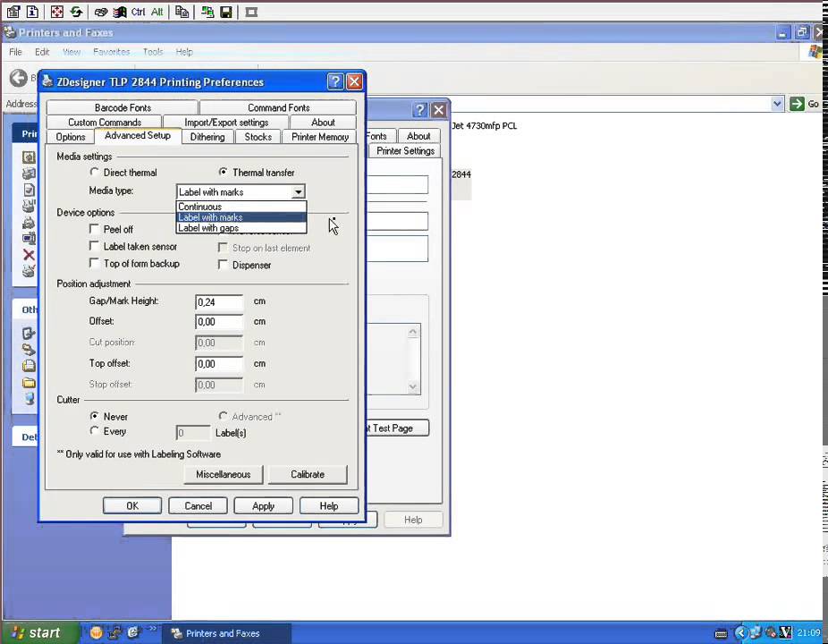This screenshot has width=828, height=644.
Task: Click the orange quick launch icon on taskbar
Action: pyautogui.click(x=96, y=632)
